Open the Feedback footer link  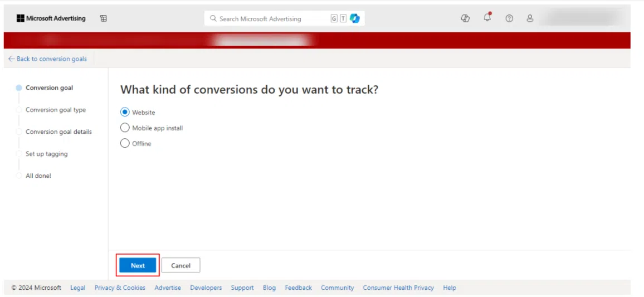point(298,288)
